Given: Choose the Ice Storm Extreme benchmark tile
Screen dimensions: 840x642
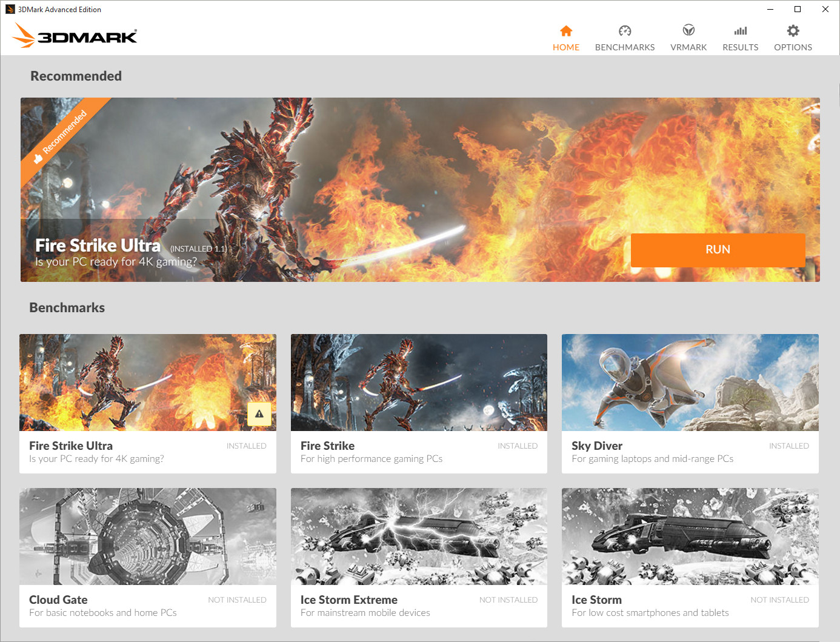Looking at the screenshot, I should pyautogui.click(x=419, y=537).
